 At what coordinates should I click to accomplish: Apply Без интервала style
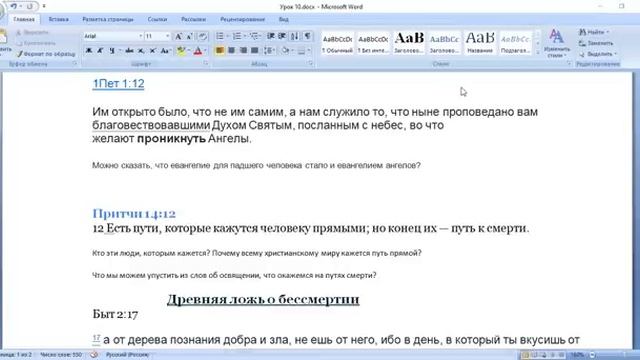click(x=373, y=43)
